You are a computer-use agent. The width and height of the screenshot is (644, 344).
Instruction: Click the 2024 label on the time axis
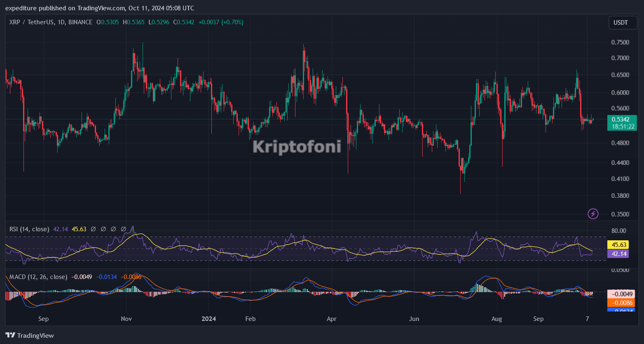pos(208,318)
